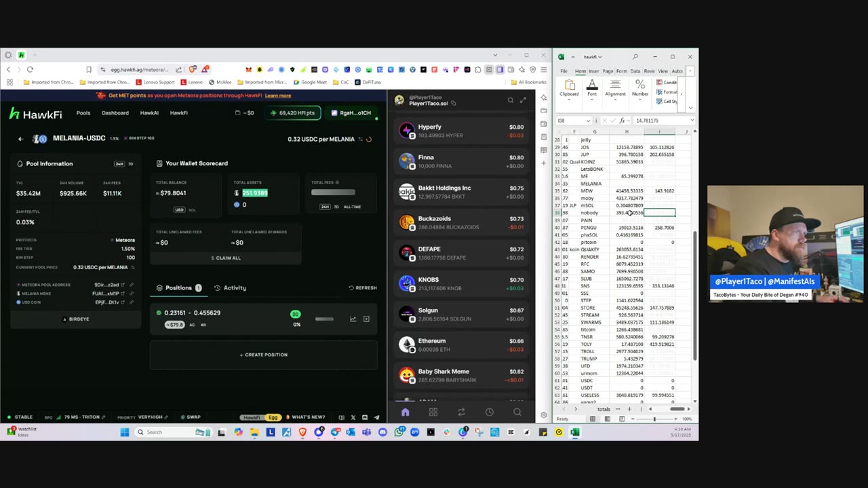The image size is (868, 488).
Task: Reload the browser page
Action: [30, 69]
